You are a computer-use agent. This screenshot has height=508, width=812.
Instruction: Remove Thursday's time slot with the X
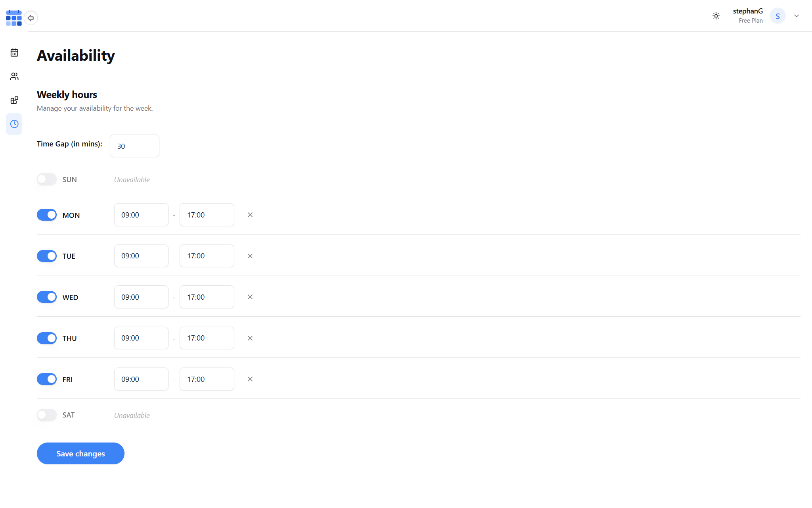[x=250, y=338]
